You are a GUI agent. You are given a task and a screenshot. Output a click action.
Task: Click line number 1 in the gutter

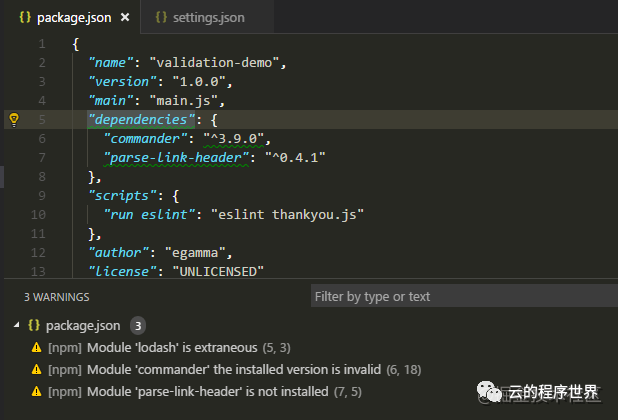point(42,44)
